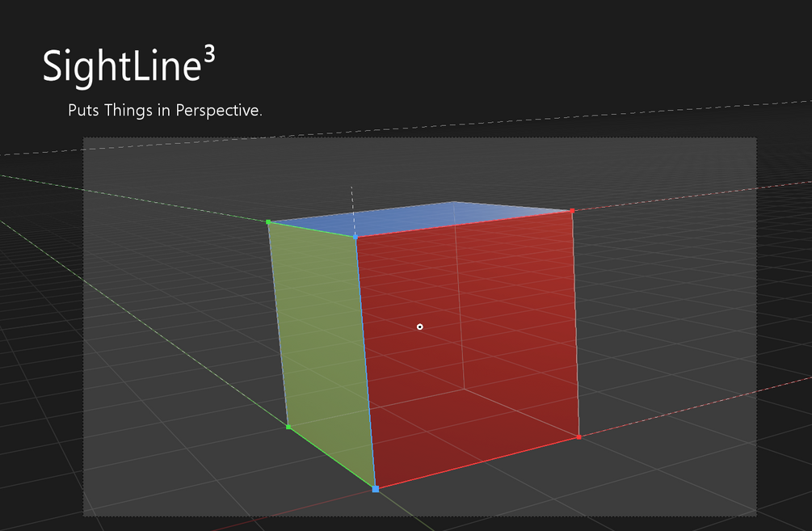The height and width of the screenshot is (531, 812).
Task: Click the blue top face of cube
Action: [x=419, y=218]
